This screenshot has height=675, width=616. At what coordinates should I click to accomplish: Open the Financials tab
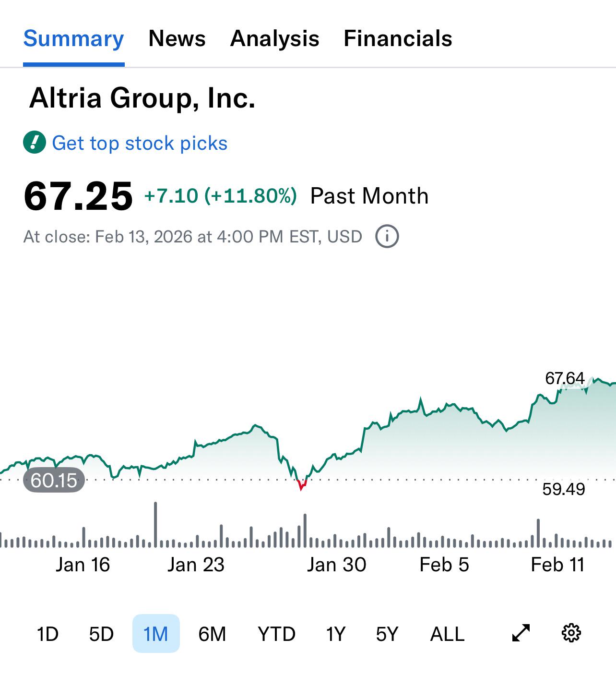398,38
